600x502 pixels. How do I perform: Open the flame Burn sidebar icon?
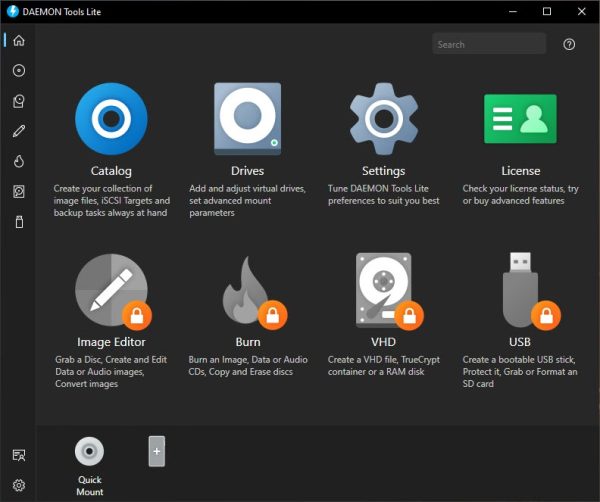(x=19, y=161)
